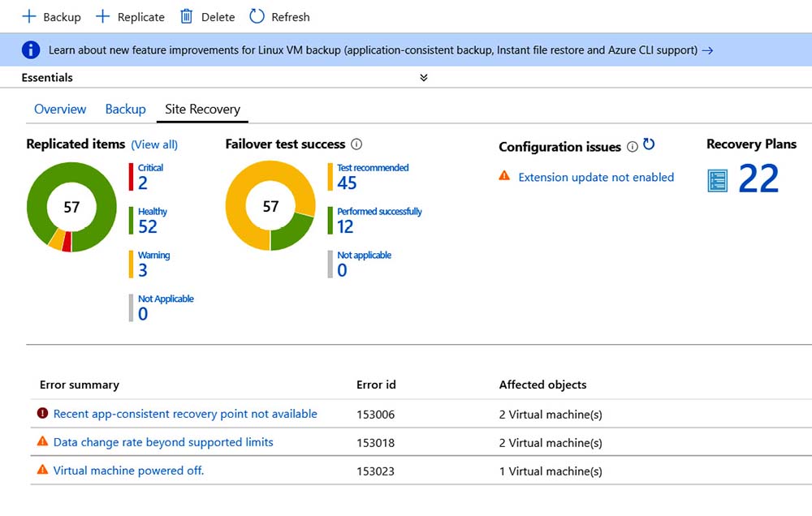Click Configuration issues info tooltip icon
The image size is (812, 516).
coord(632,147)
